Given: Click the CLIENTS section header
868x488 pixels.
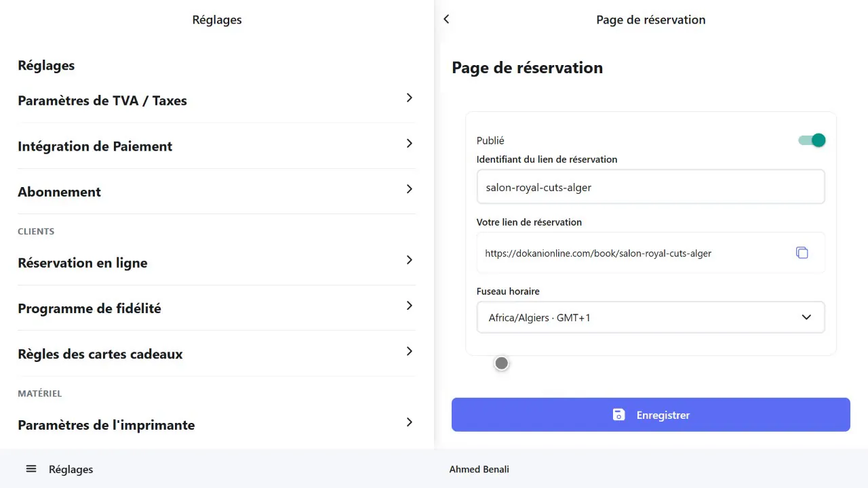Looking at the screenshot, I should [36, 231].
